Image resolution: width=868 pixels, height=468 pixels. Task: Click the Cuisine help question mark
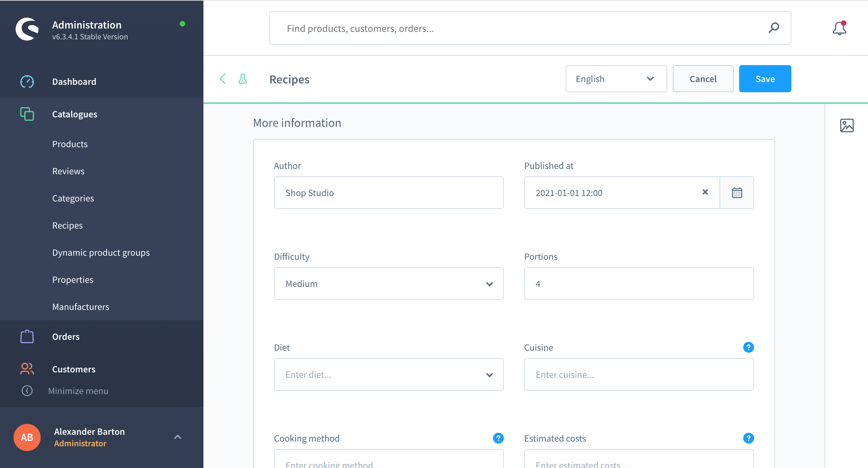pyautogui.click(x=748, y=347)
